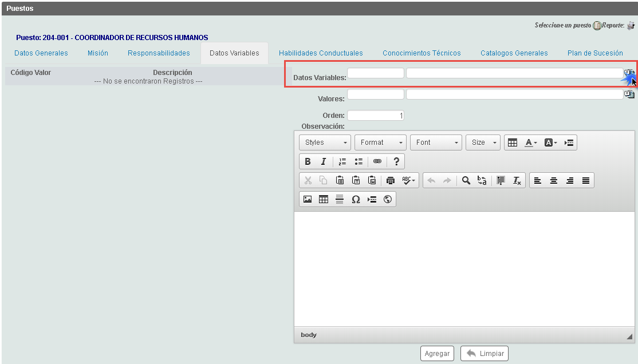
Task: Click the body element path label
Action: pos(309,335)
